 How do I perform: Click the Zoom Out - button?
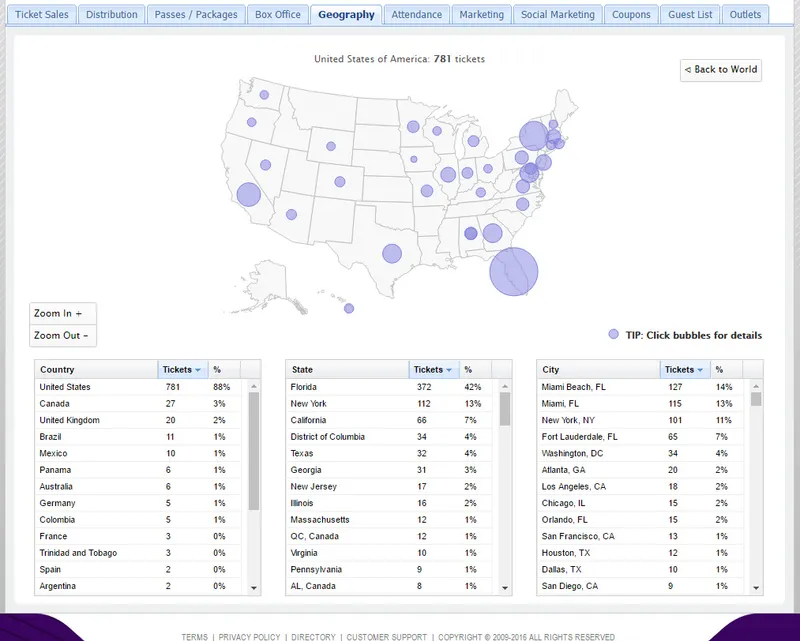[x=63, y=335]
